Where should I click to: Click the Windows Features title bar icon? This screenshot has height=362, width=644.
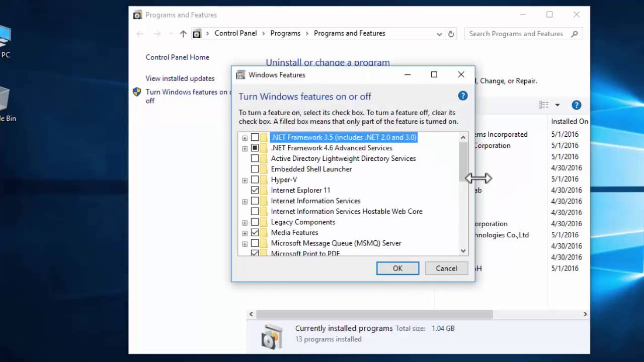pos(241,75)
